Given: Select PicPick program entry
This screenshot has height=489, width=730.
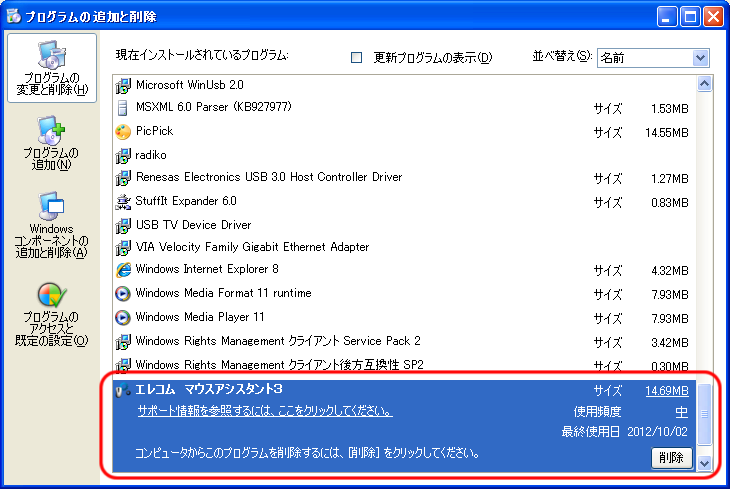Looking at the screenshot, I should coord(404,132).
